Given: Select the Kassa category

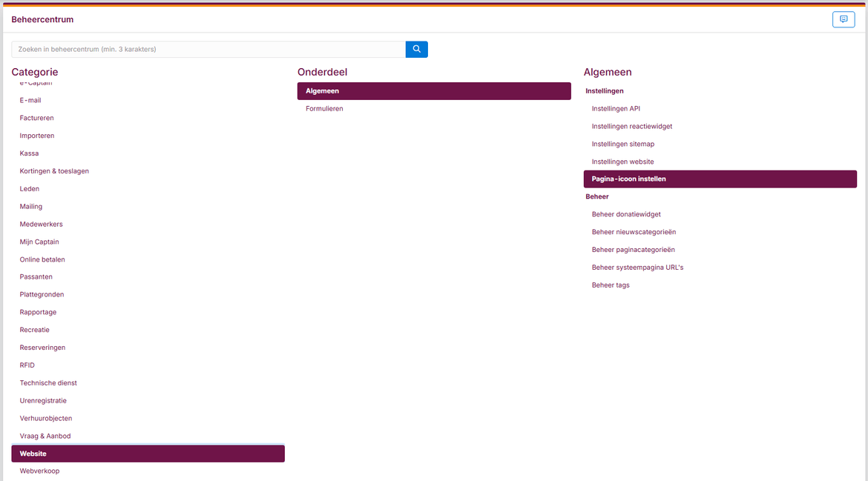Looking at the screenshot, I should coord(29,153).
